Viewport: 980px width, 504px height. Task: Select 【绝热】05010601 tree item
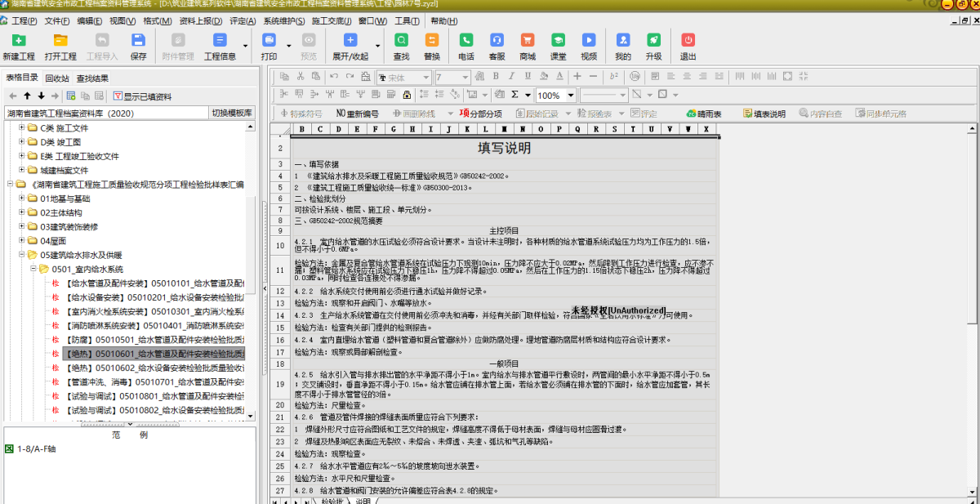tap(154, 354)
